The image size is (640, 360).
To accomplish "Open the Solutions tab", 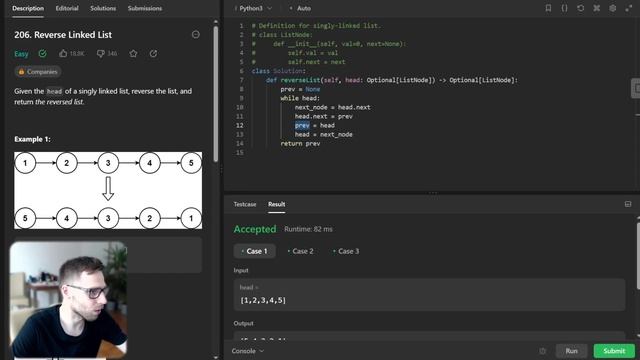I will [x=103, y=8].
